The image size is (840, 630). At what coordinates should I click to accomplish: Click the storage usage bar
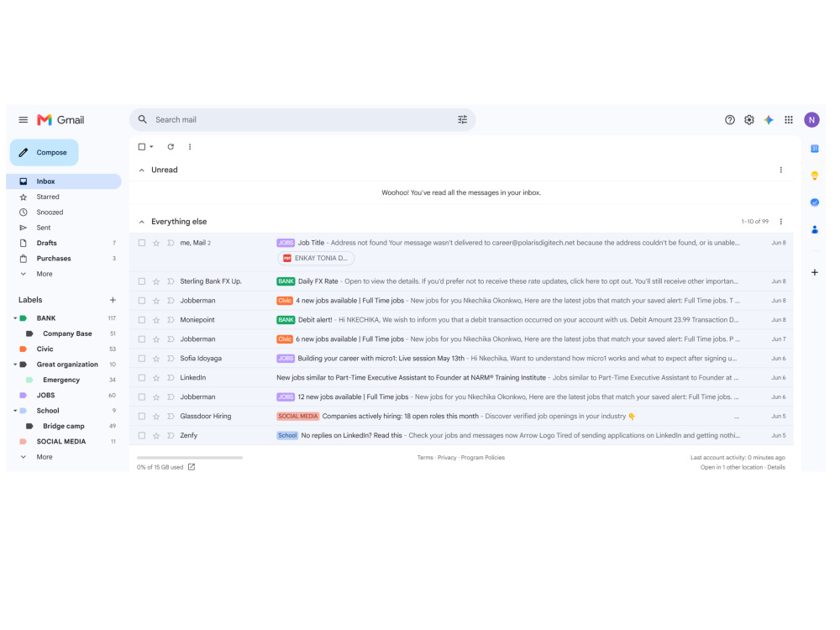190,458
